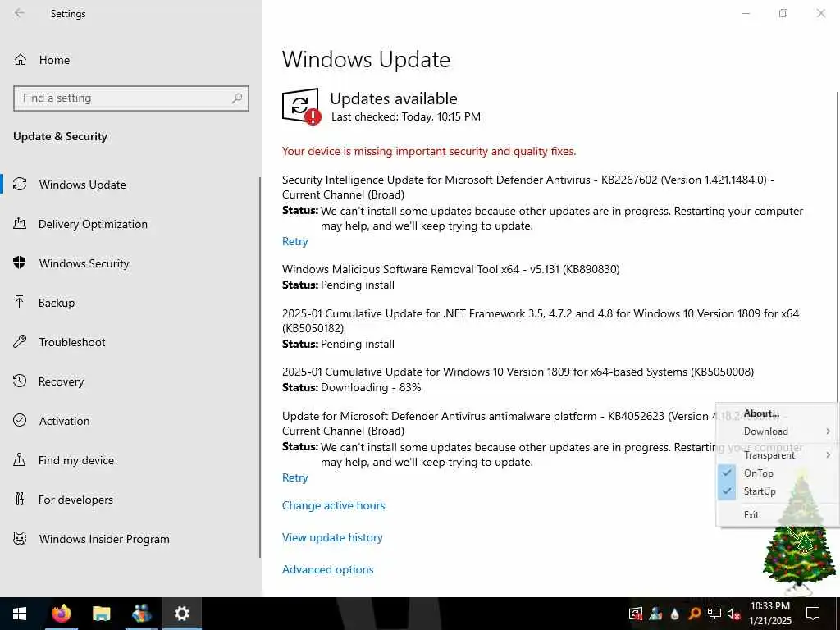Click Change active hours

[x=333, y=505]
